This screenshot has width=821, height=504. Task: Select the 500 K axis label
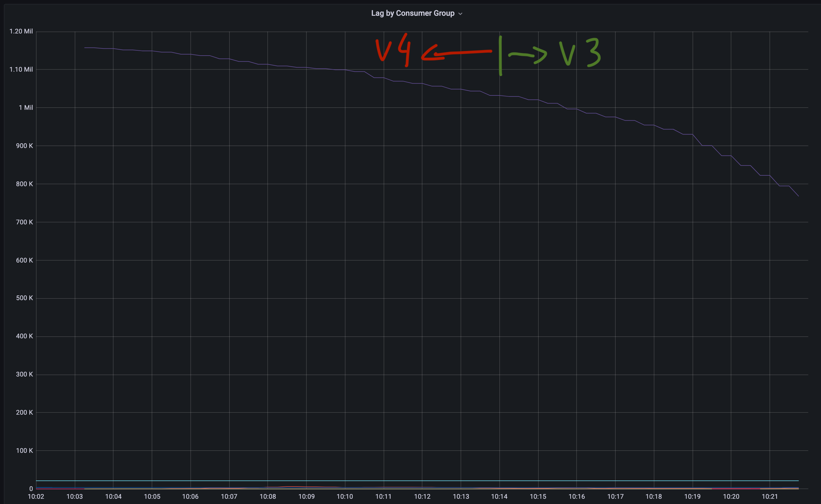[24, 298]
